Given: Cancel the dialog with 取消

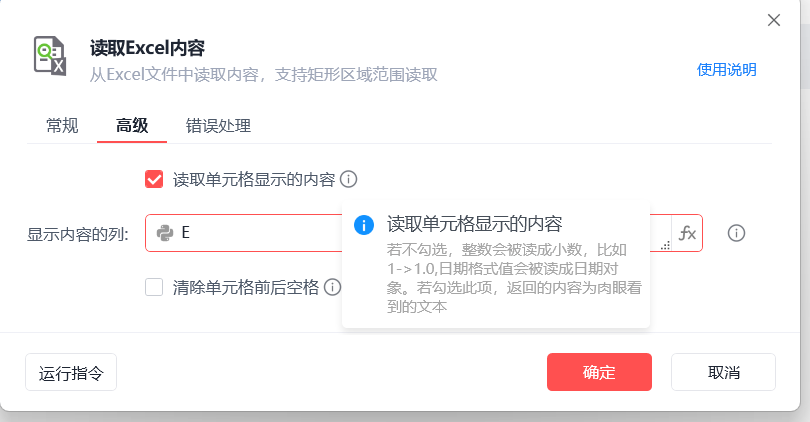Looking at the screenshot, I should click(x=723, y=372).
